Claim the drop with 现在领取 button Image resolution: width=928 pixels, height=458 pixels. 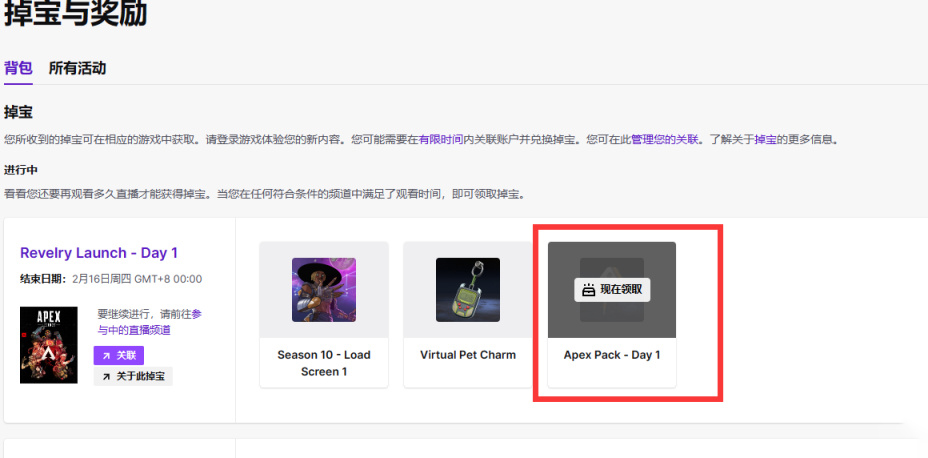pyautogui.click(x=612, y=290)
